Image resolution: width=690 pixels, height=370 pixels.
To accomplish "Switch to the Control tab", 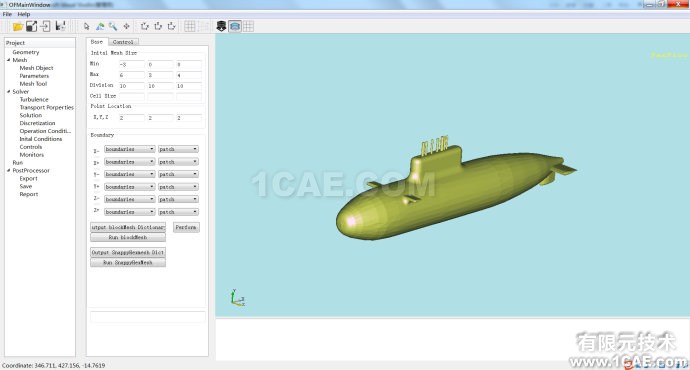I will click(123, 42).
